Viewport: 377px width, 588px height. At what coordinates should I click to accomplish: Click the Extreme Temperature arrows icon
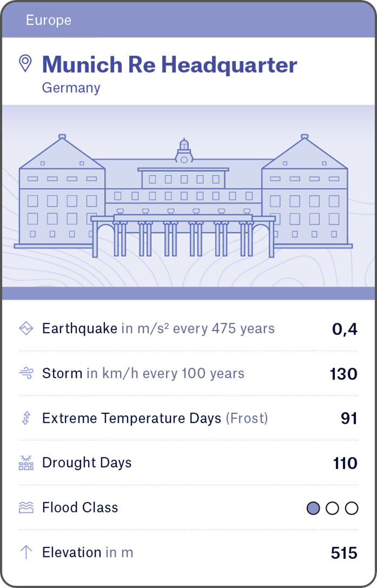pos(26,418)
